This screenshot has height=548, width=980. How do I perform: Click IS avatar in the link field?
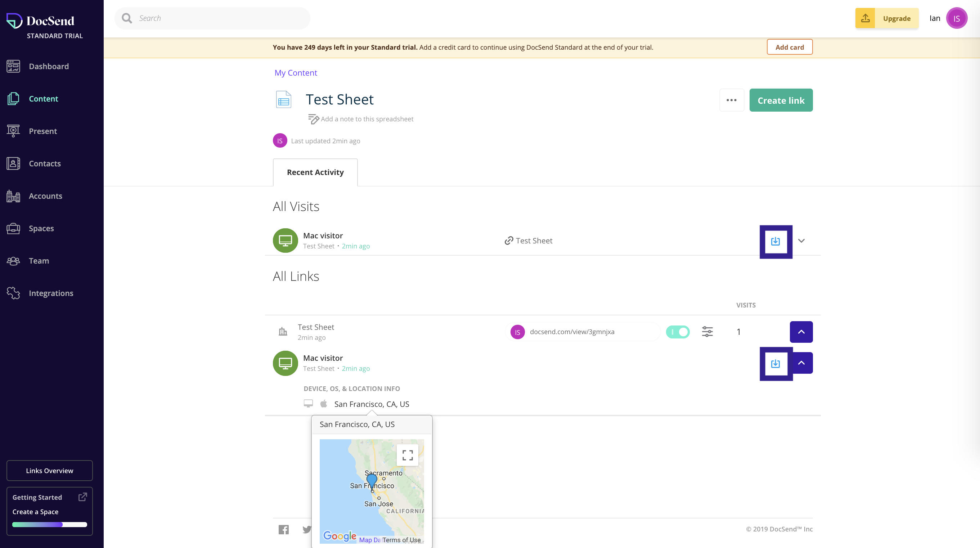click(517, 332)
